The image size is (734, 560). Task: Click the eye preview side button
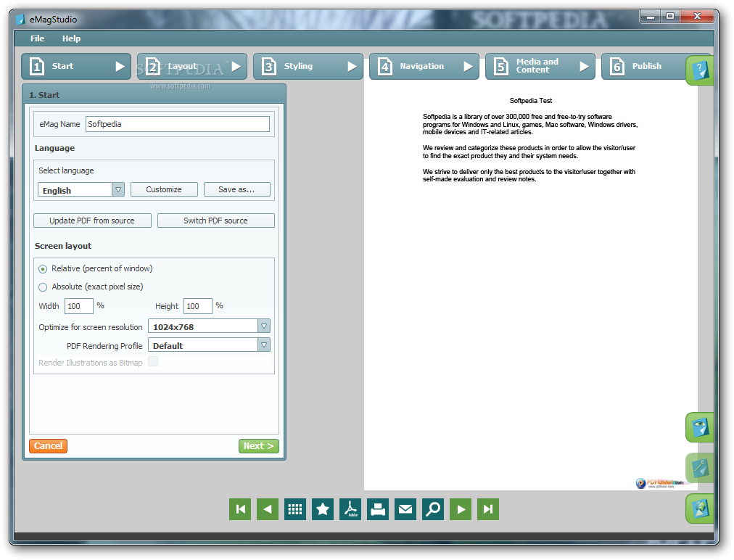pos(700,427)
